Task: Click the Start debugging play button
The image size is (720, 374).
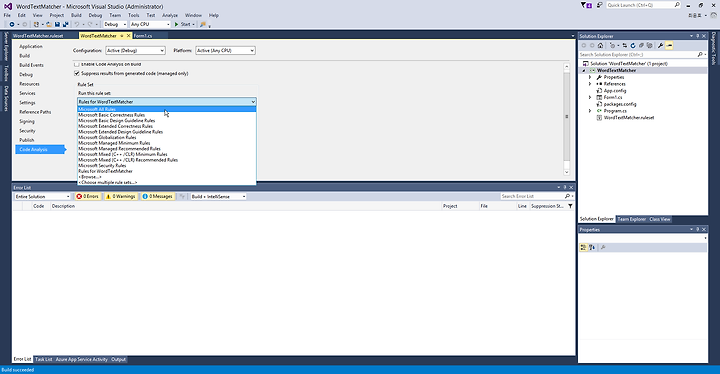Action: (184, 24)
